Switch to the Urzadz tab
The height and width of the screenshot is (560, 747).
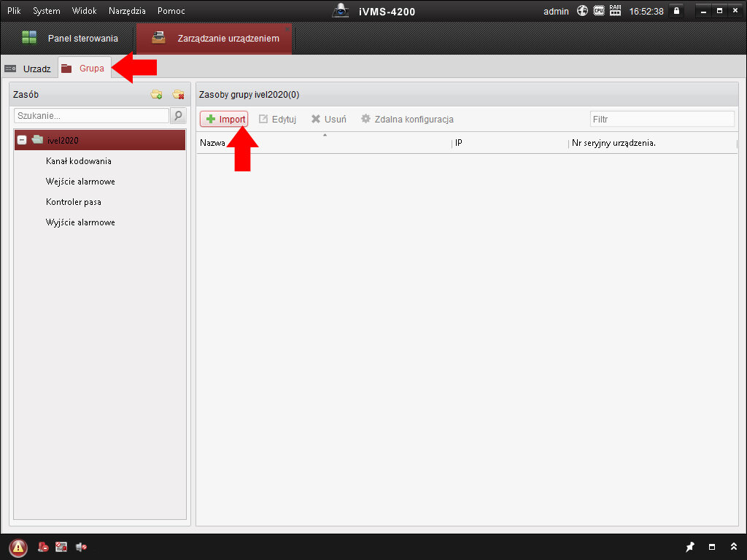click(29, 69)
